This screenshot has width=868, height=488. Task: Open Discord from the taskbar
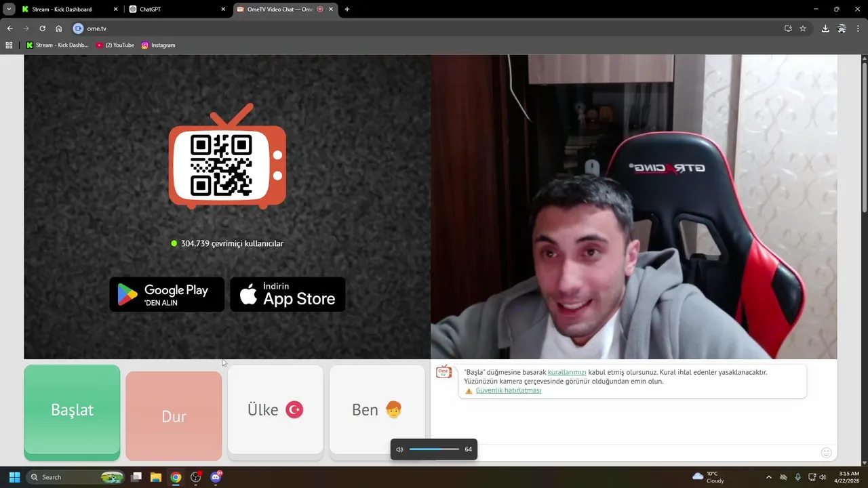point(216,477)
